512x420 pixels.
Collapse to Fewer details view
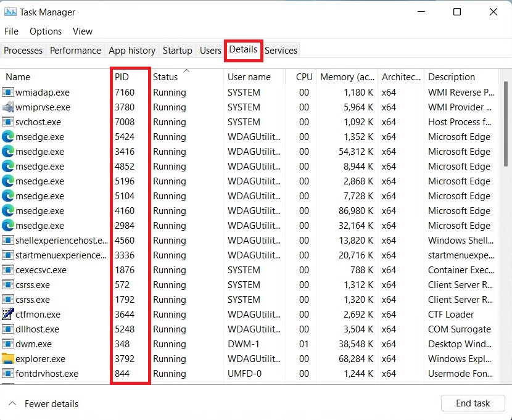click(x=42, y=403)
